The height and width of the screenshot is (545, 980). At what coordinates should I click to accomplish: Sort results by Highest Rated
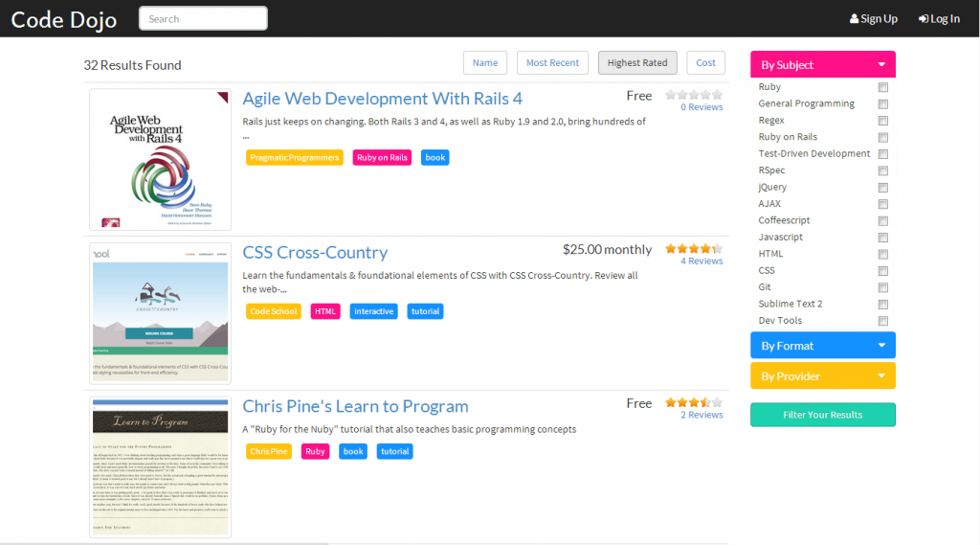[637, 62]
